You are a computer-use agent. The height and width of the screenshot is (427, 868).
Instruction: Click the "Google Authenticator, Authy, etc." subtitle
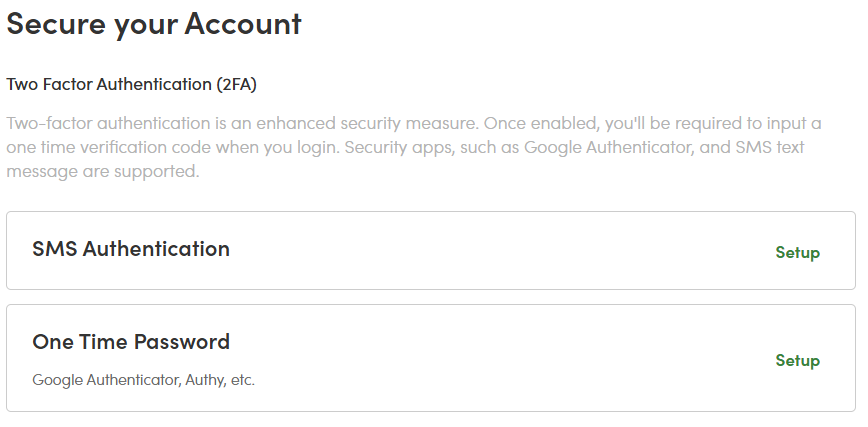[x=144, y=380]
